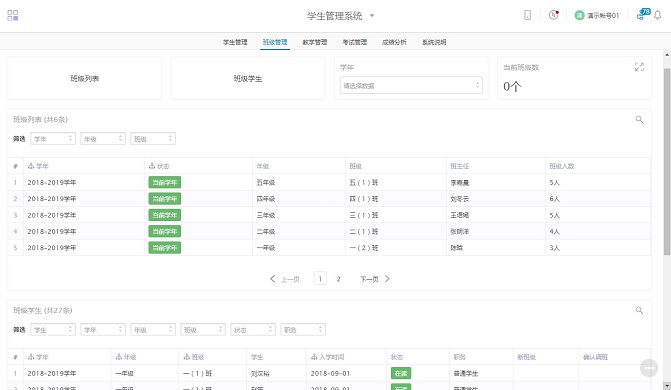671x390 pixels.
Task: Click the 2018-09-01 entry in student row 1
Action: (x=330, y=373)
